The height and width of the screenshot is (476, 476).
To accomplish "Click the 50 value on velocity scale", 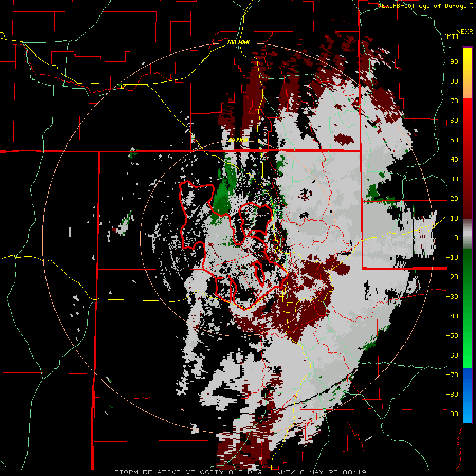I will coord(454,140).
